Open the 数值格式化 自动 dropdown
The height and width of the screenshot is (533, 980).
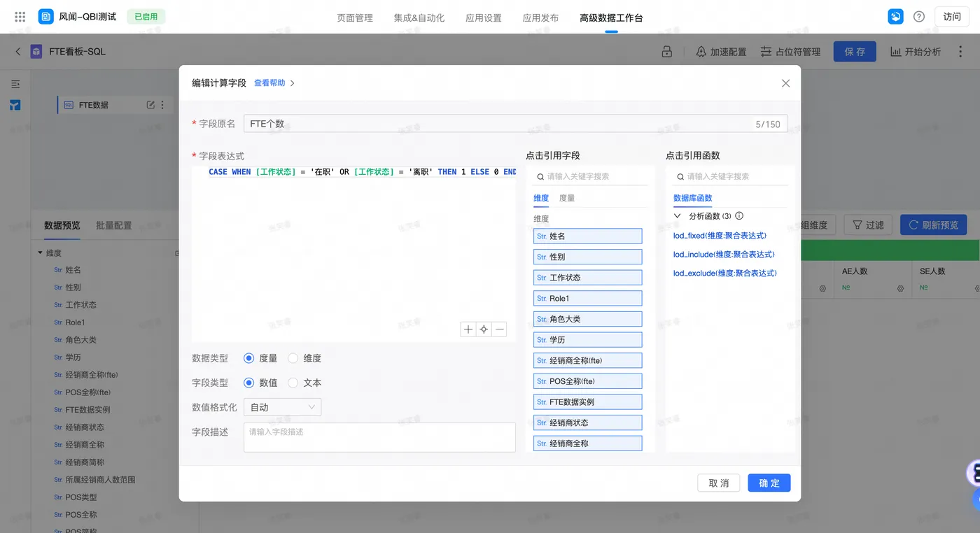coord(283,407)
